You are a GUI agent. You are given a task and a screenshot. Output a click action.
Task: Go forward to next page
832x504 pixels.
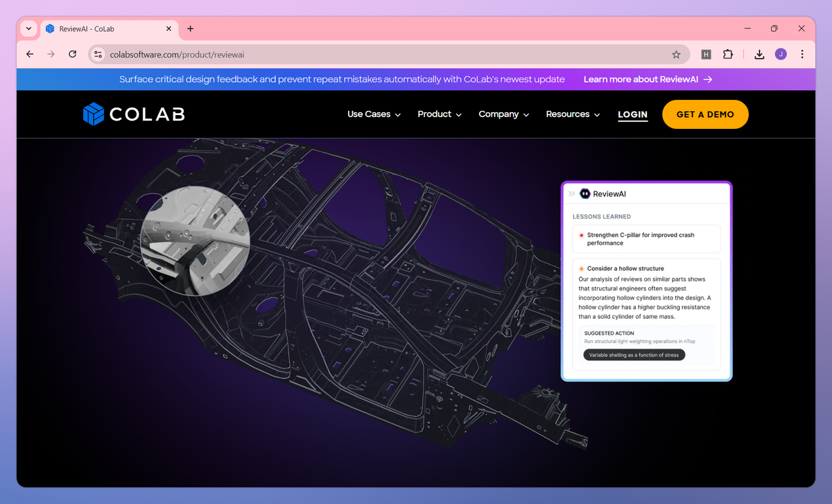click(x=51, y=54)
